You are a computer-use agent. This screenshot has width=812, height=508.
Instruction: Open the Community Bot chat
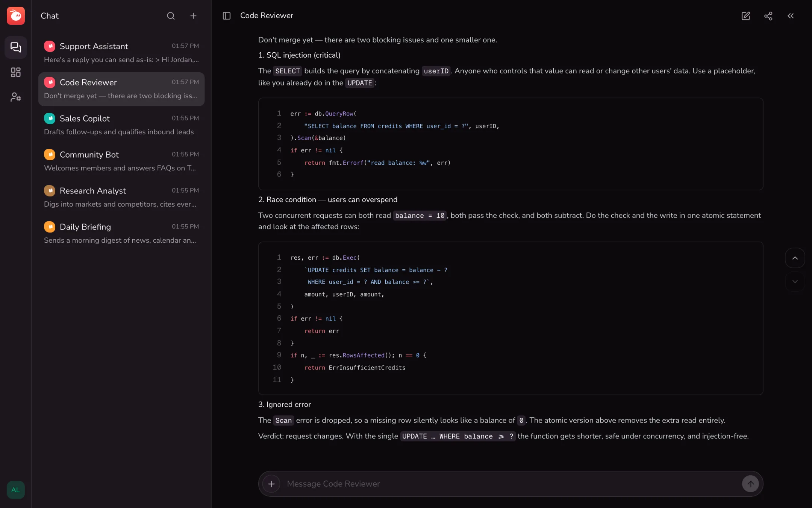click(x=121, y=161)
